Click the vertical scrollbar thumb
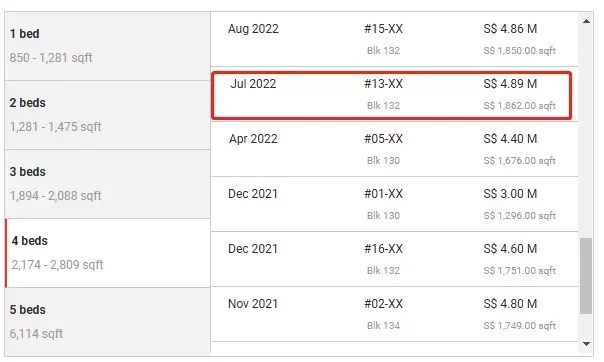The image size is (604, 362). 586,276
